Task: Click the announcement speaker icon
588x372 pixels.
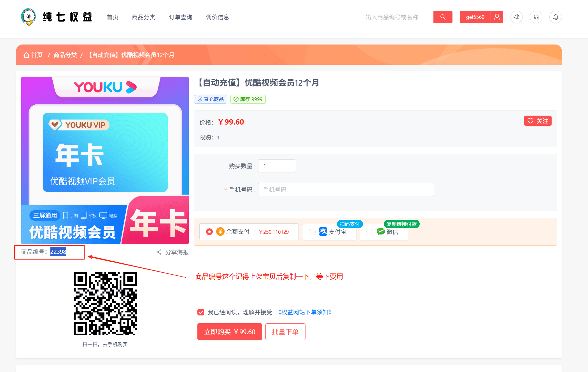Action: tap(516, 17)
